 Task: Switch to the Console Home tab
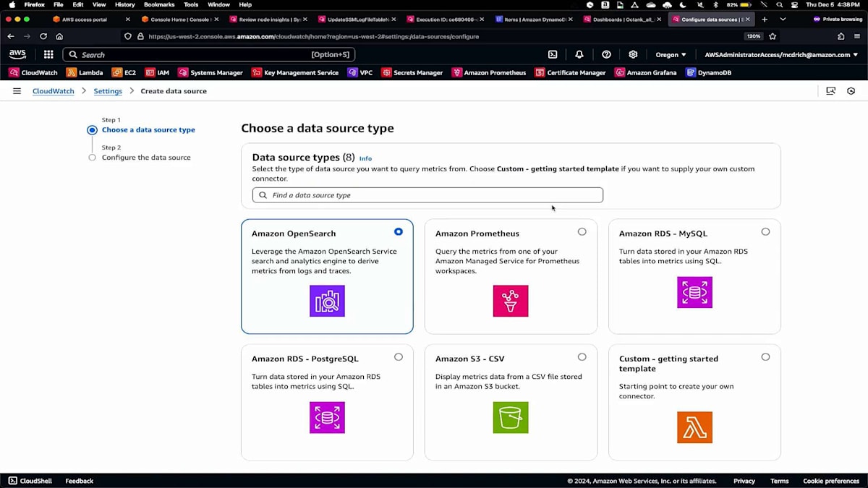coord(179,20)
